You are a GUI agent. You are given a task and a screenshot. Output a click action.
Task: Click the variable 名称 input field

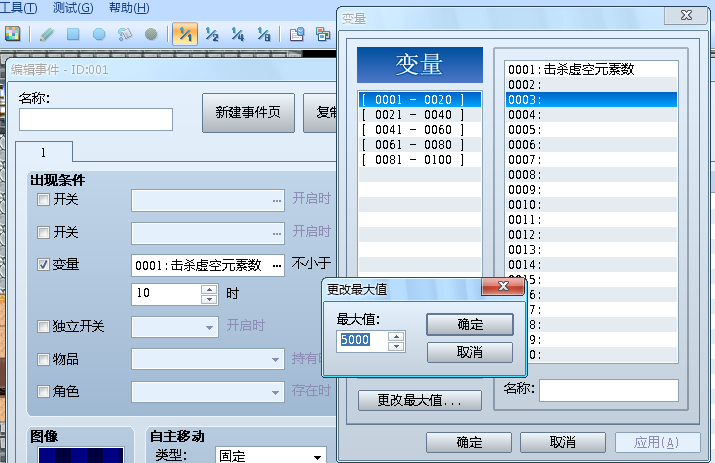609,390
